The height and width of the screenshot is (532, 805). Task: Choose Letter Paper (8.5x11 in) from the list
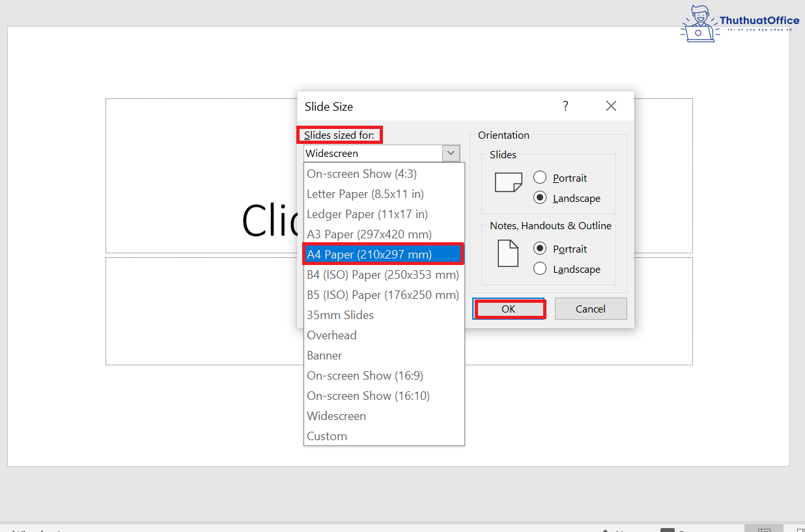(365, 193)
